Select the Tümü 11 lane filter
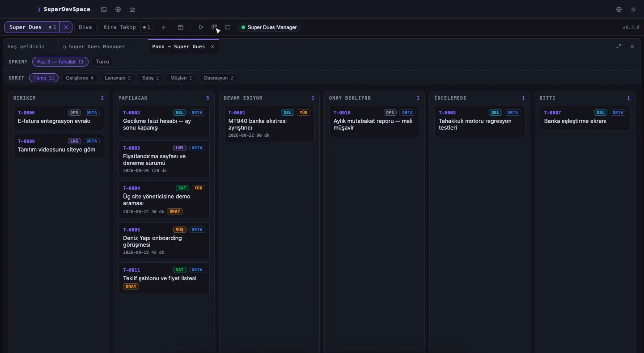Image resolution: width=644 pixels, height=353 pixels. [x=44, y=78]
